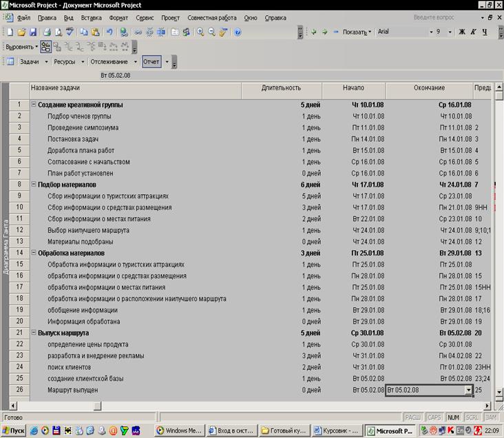Toggle Bold (Ж) formatting
The height and width of the screenshot is (438, 504).
[x=462, y=32]
